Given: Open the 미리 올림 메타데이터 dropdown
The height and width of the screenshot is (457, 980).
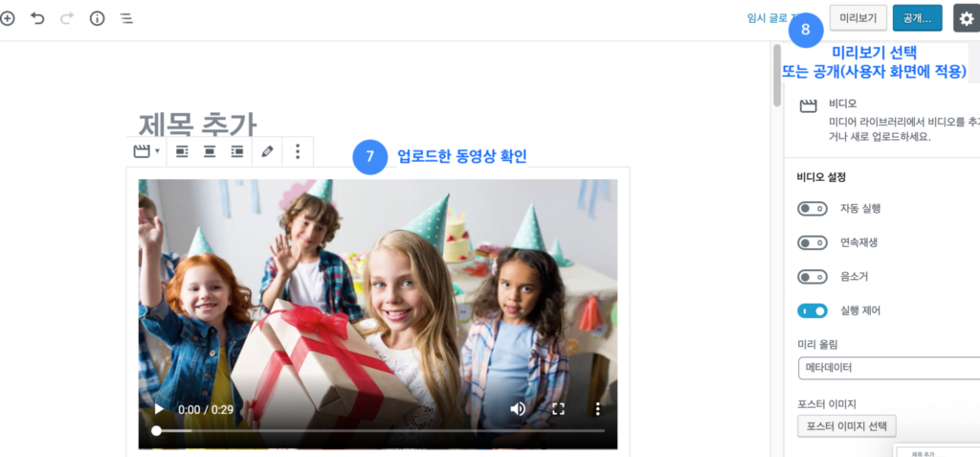Looking at the screenshot, I should pyautogui.click(x=889, y=368).
